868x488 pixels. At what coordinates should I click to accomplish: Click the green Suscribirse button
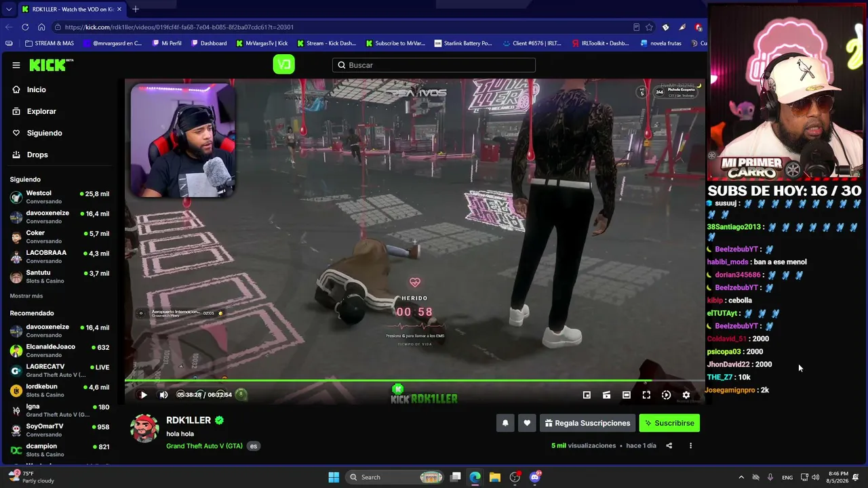[669, 423]
